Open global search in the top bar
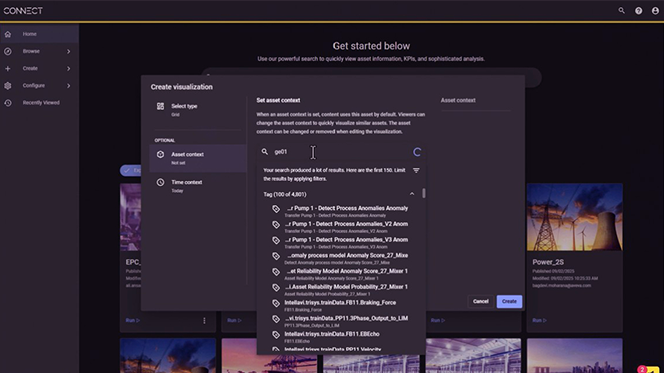Viewport: 664px width, 373px height. point(621,11)
